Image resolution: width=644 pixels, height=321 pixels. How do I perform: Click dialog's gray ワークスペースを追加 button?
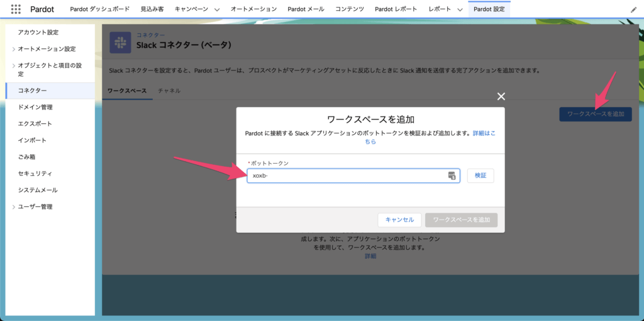(462, 220)
